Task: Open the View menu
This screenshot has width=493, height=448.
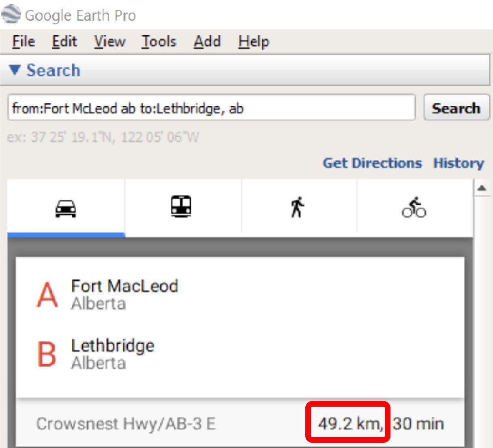Action: [109, 42]
